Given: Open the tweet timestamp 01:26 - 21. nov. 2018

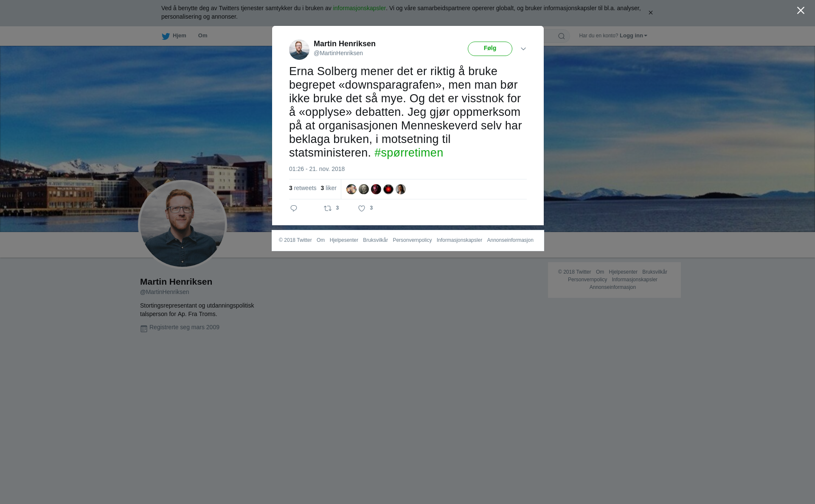Looking at the screenshot, I should [317, 169].
